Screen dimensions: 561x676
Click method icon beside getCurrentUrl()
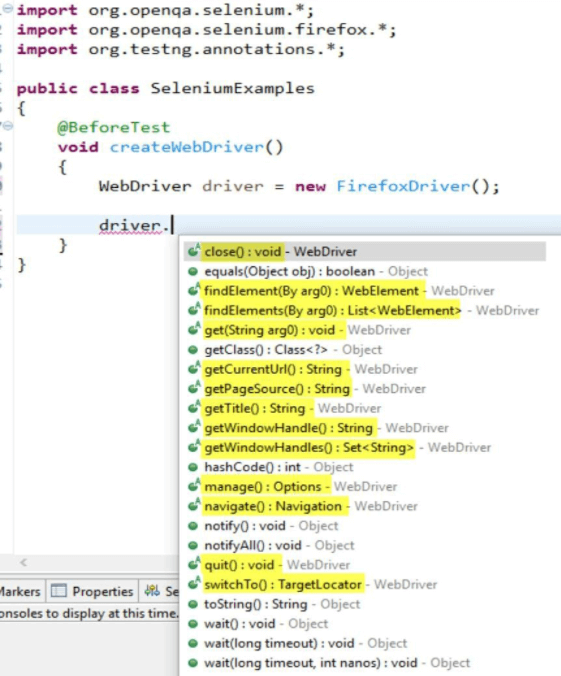pos(194,368)
